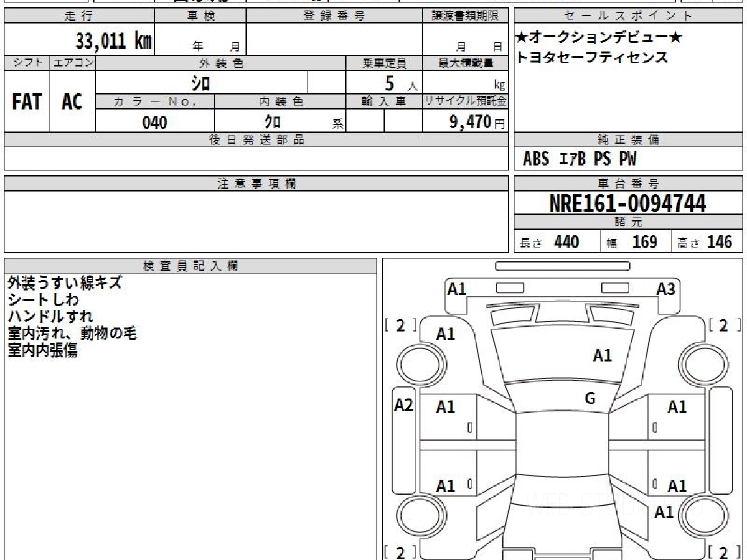Click the 走行 column header
The image size is (747, 560).
tap(79, 16)
